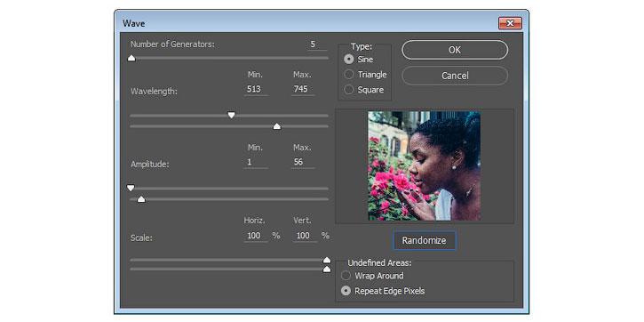Click the Wavelength Min value field
The image size is (644, 322).
256,89
